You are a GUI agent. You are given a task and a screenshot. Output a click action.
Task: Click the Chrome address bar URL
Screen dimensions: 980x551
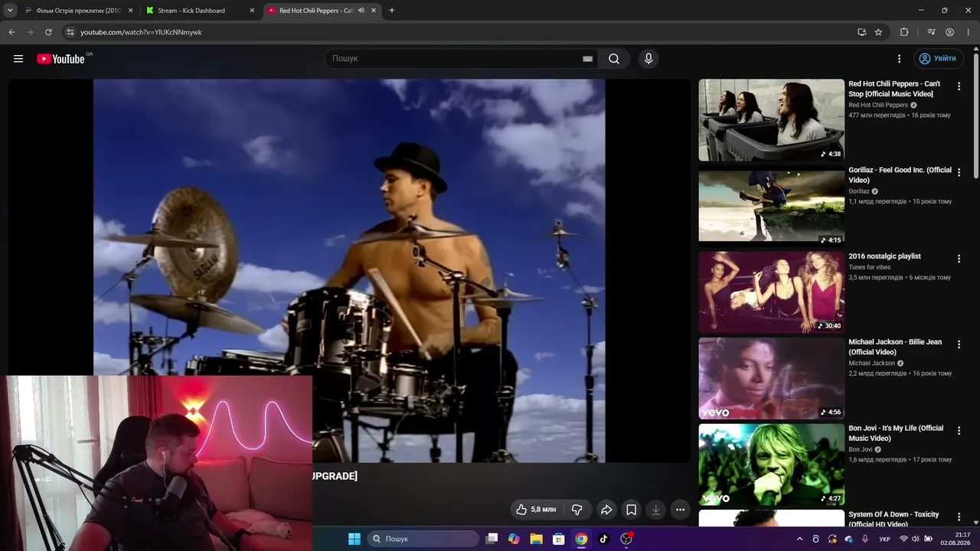[x=141, y=32]
